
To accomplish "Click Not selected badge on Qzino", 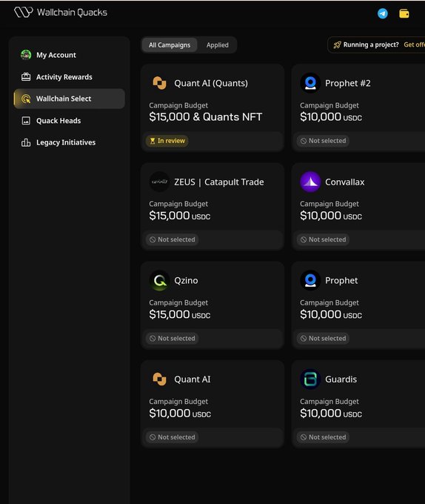I will tap(173, 339).
